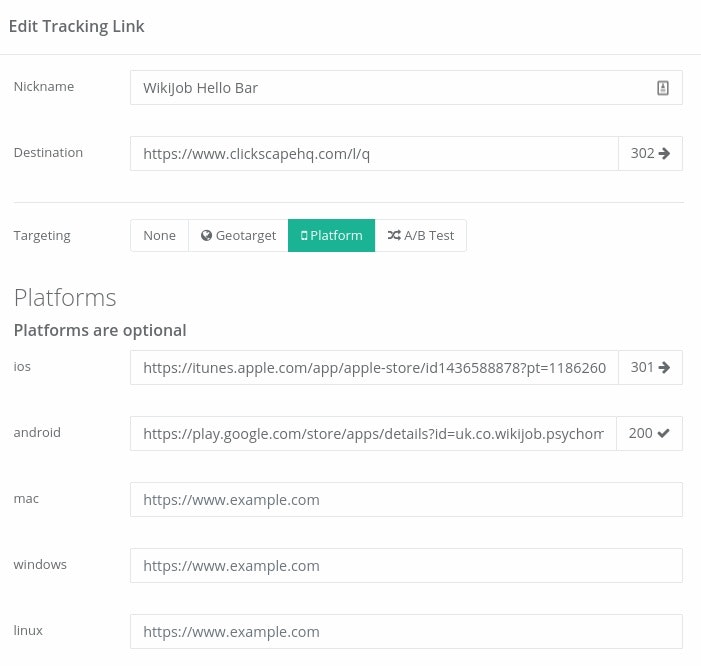Edit the Nickname field WikiJob Hello Bar
Viewport: 701px width, 666px height.
(x=406, y=88)
